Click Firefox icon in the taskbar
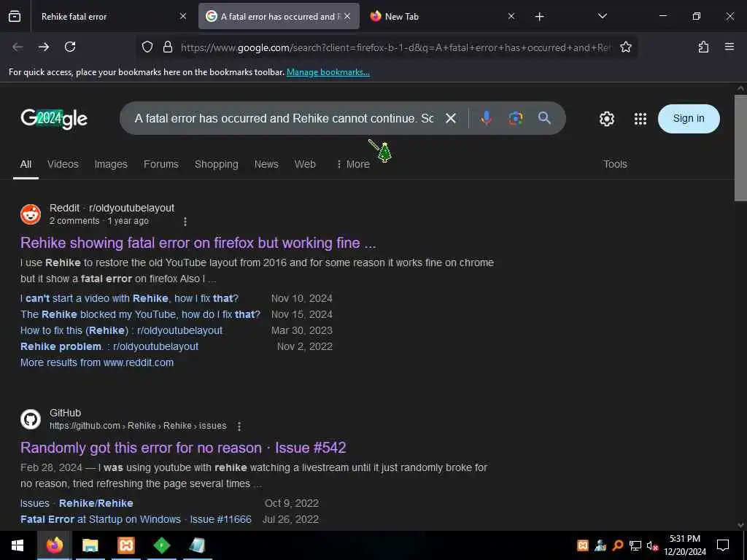 coord(54,545)
